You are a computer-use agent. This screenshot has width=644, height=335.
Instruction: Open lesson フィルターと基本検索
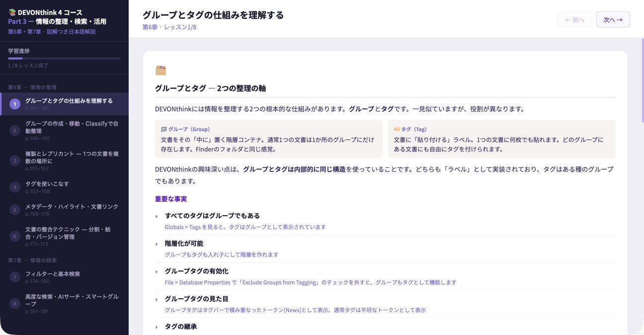tap(53, 274)
